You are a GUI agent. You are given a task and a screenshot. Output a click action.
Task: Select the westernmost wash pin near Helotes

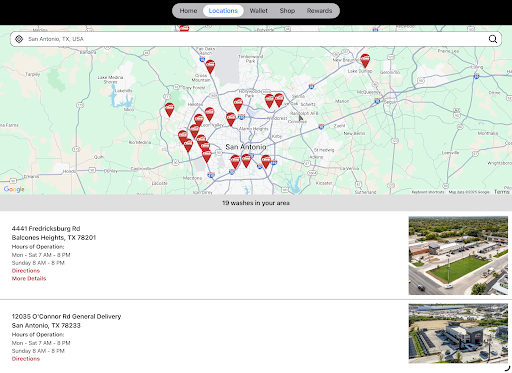(169, 110)
